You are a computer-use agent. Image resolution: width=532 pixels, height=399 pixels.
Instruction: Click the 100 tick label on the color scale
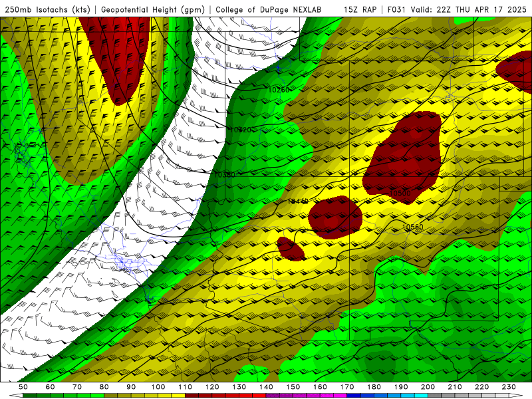[x=158, y=387]
